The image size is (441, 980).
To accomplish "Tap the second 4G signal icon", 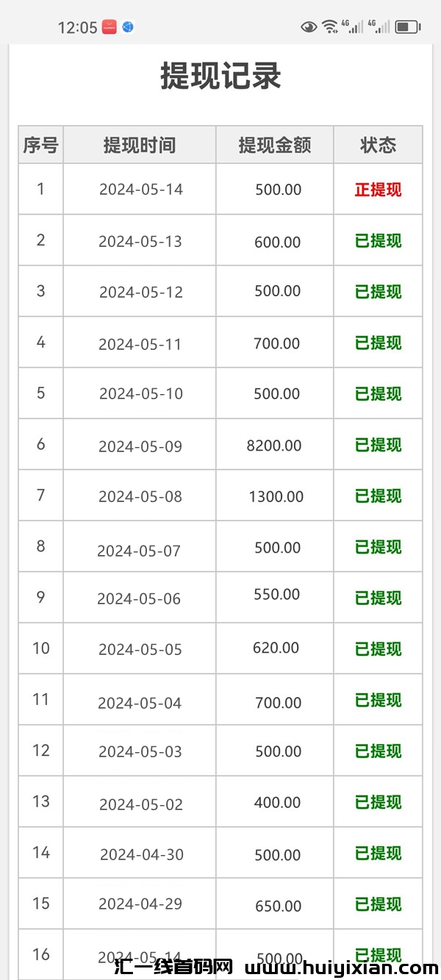I will pyautogui.click(x=380, y=27).
